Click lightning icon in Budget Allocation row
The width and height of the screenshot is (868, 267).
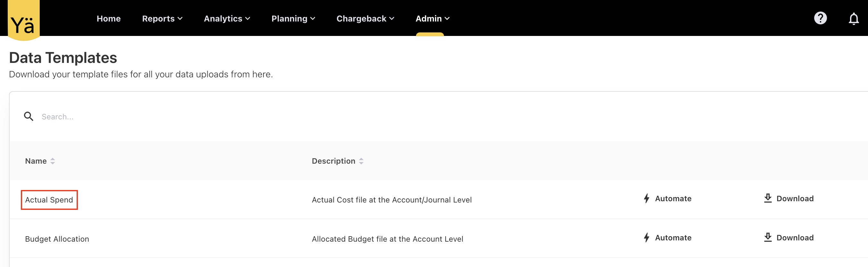(x=646, y=237)
